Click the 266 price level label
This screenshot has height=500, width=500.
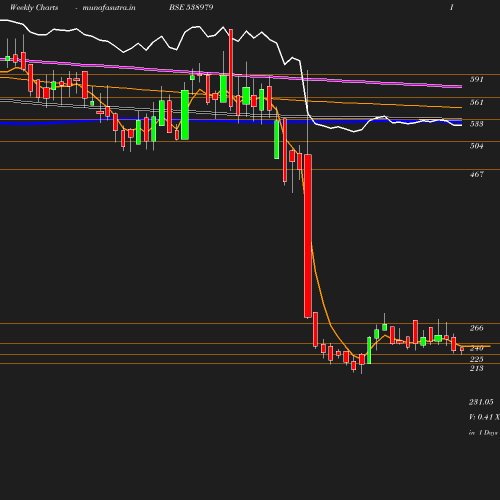477,328
